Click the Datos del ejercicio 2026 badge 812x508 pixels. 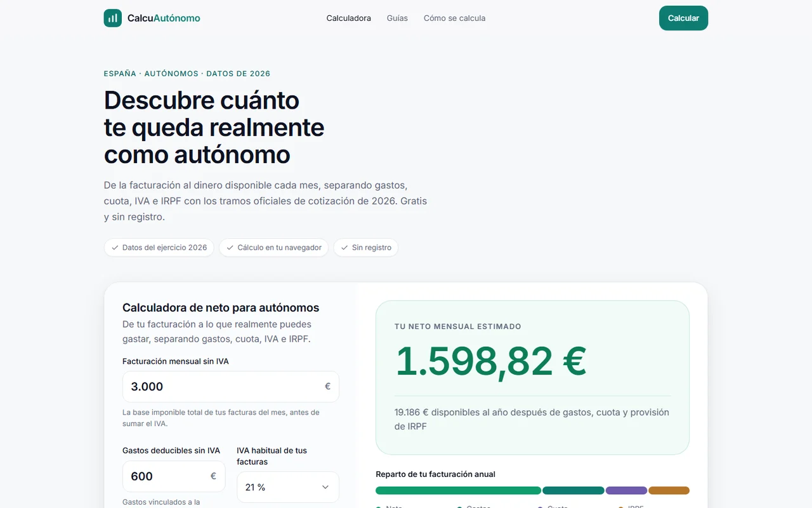point(159,248)
